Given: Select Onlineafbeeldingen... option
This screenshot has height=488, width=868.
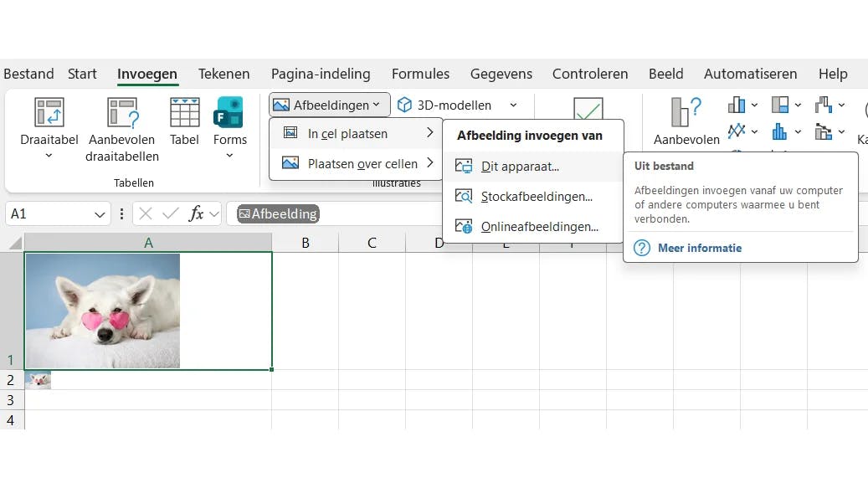Looking at the screenshot, I should tap(539, 226).
